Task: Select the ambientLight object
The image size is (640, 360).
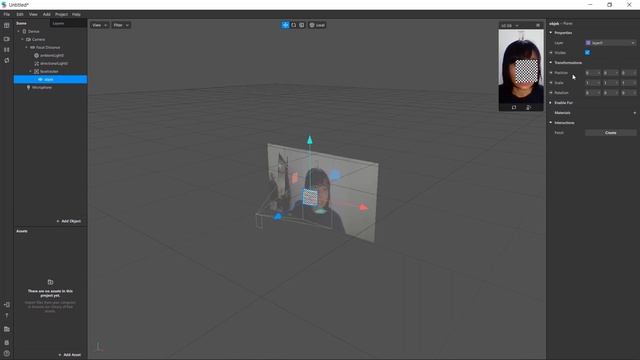Action: pyautogui.click(x=52, y=56)
